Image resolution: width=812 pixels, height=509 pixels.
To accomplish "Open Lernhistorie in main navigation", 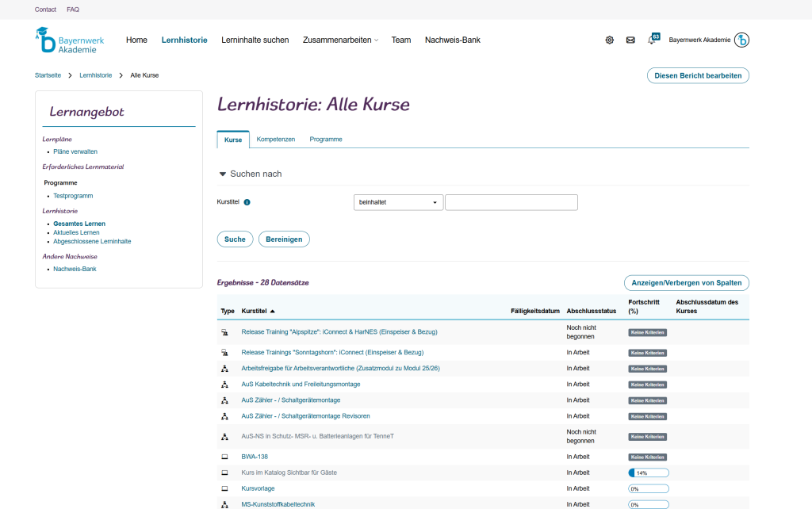I will click(184, 40).
